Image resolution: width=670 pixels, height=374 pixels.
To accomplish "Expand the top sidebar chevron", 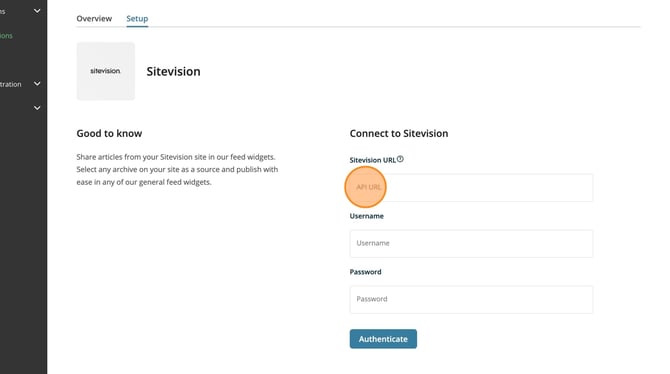I will pos(37,11).
